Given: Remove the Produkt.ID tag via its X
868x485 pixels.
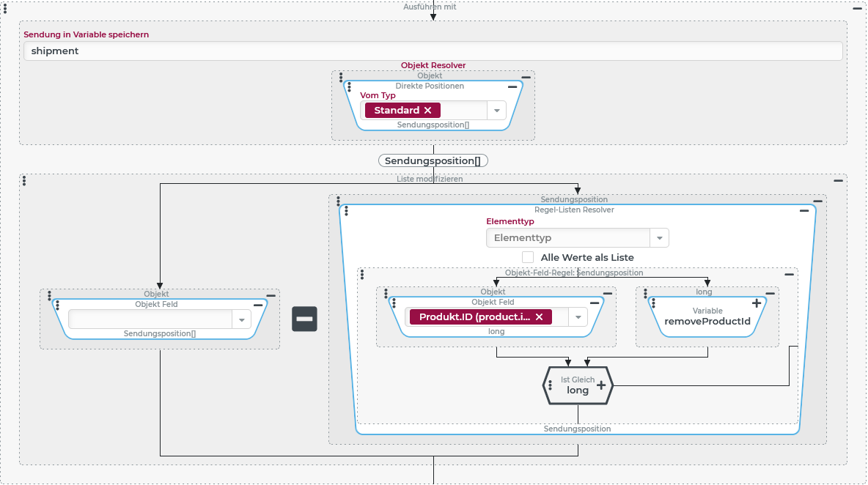Looking at the screenshot, I should [x=539, y=317].
